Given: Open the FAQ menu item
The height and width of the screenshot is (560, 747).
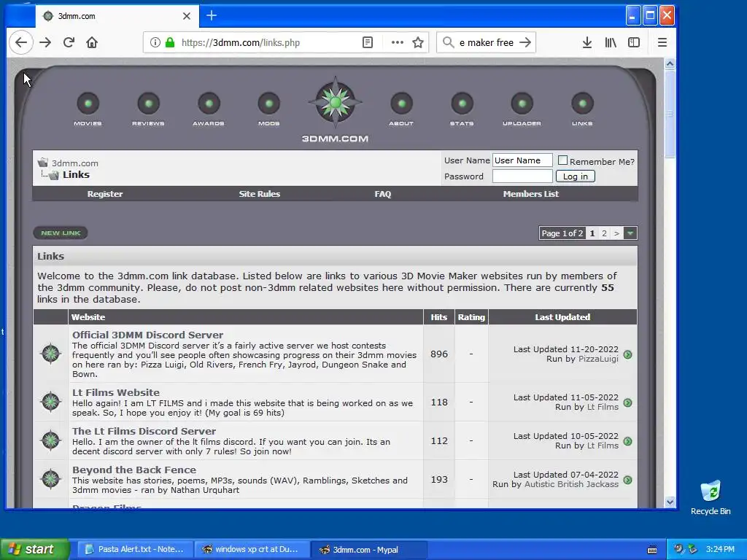Looking at the screenshot, I should [382, 194].
